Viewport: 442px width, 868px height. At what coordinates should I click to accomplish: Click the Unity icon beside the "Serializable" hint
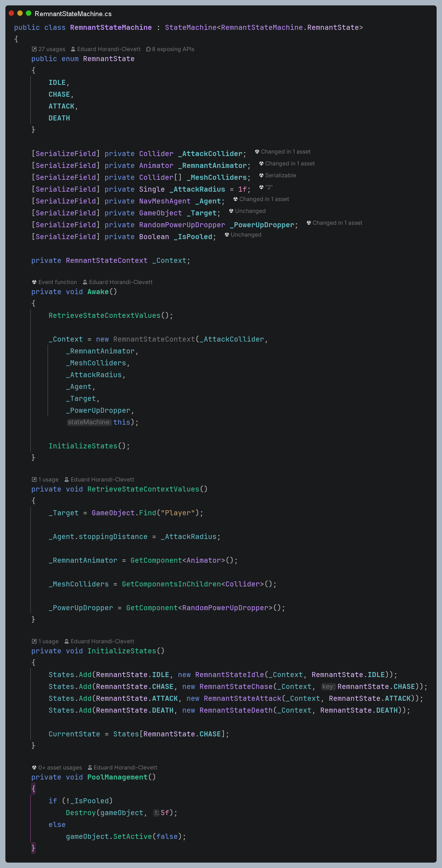261,175
